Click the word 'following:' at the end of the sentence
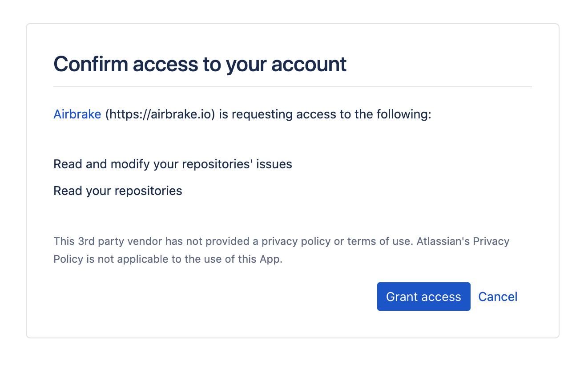The image size is (588, 366). 404,114
